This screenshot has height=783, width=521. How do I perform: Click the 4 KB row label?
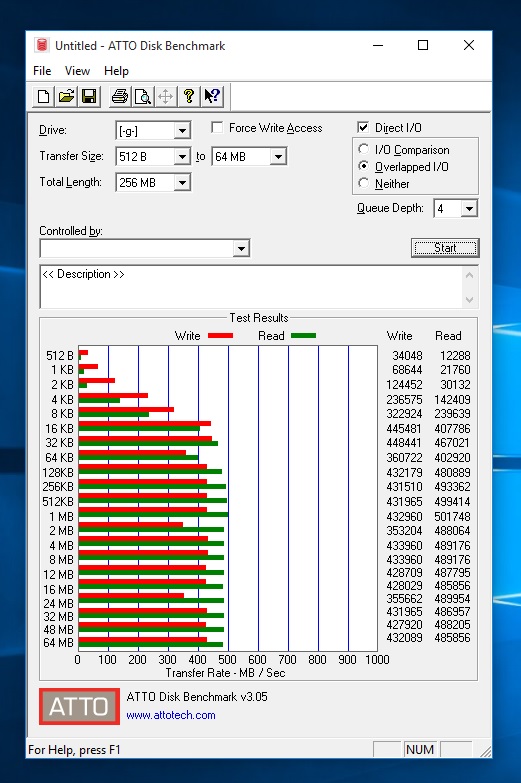(x=62, y=399)
